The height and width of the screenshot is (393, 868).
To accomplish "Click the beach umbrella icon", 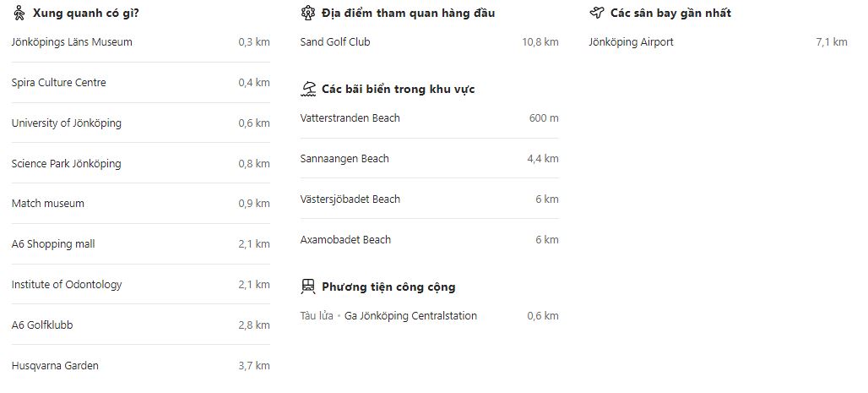I will coord(308,89).
